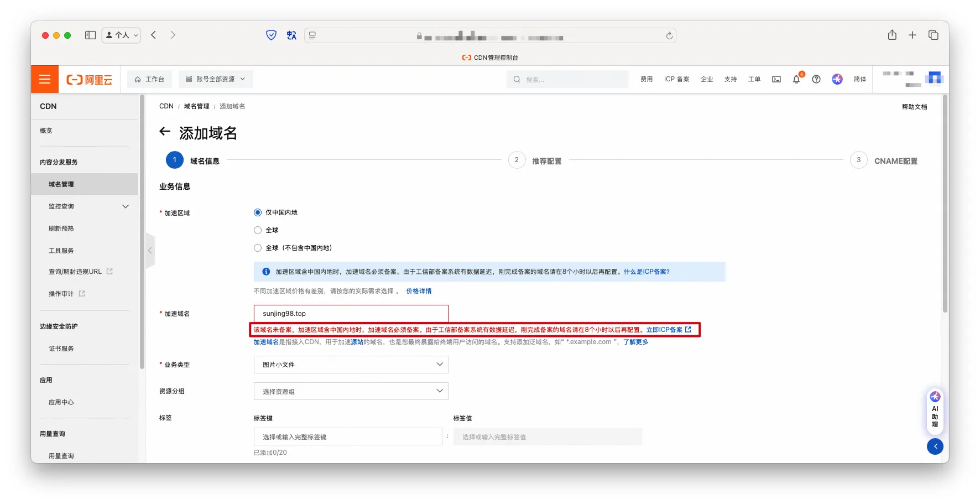
Task: Click the back arrow beside 添加域名
Action: [165, 132]
